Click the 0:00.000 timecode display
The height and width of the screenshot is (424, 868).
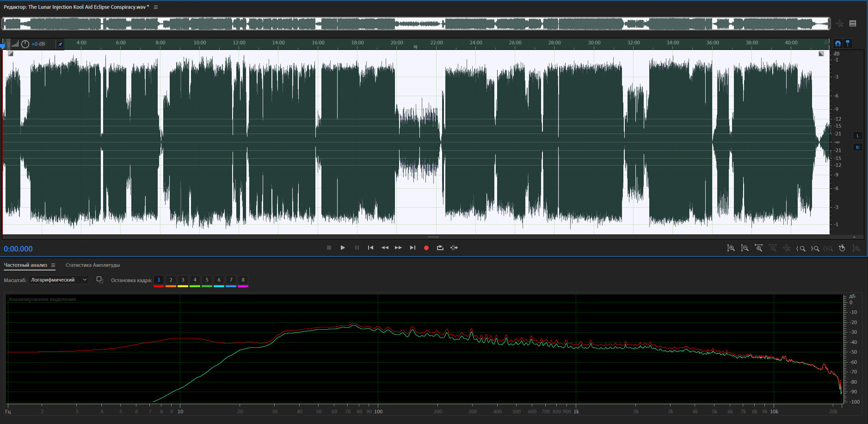pos(18,249)
